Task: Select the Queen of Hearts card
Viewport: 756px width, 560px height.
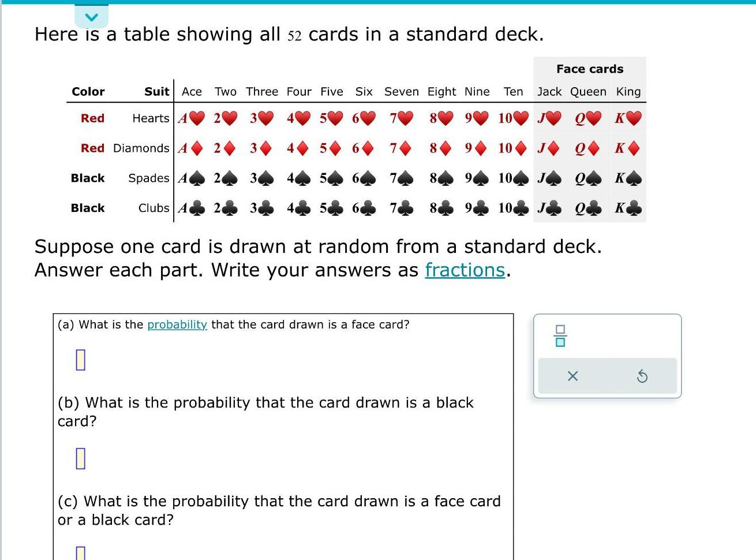Action: point(587,118)
